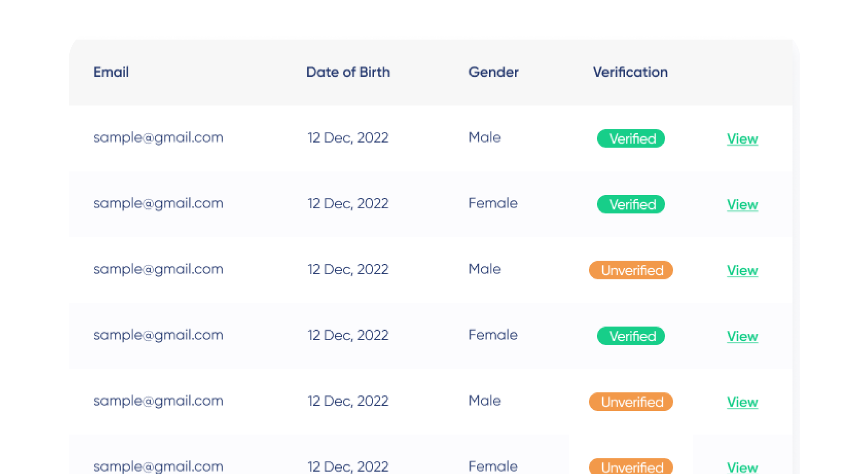Select email in fifth table row

(158, 401)
